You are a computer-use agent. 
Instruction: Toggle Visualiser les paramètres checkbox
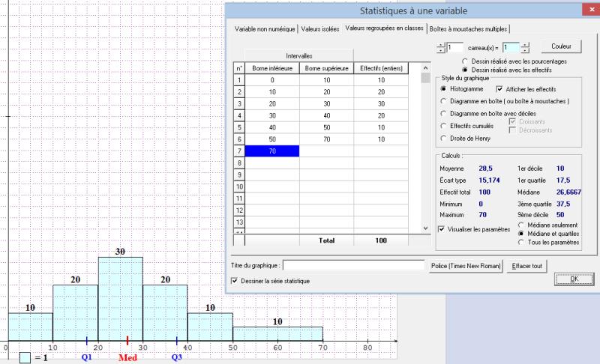pos(440,228)
